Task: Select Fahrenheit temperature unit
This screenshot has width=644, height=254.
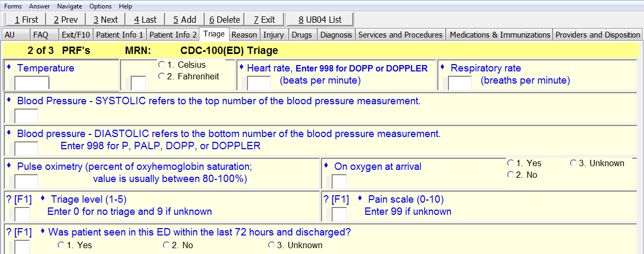Action: pos(162,76)
